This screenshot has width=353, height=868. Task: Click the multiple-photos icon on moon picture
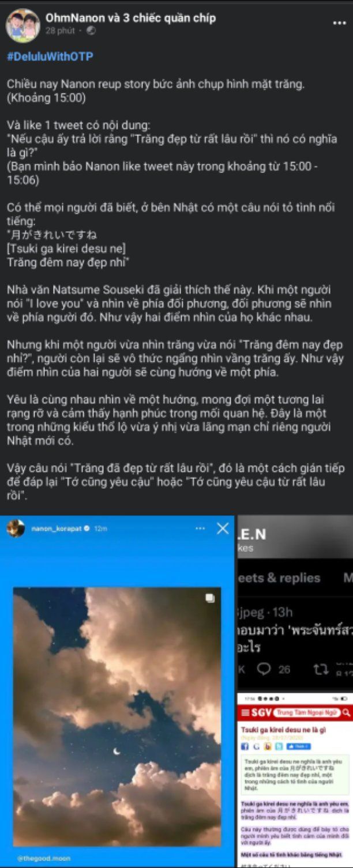[x=210, y=599]
